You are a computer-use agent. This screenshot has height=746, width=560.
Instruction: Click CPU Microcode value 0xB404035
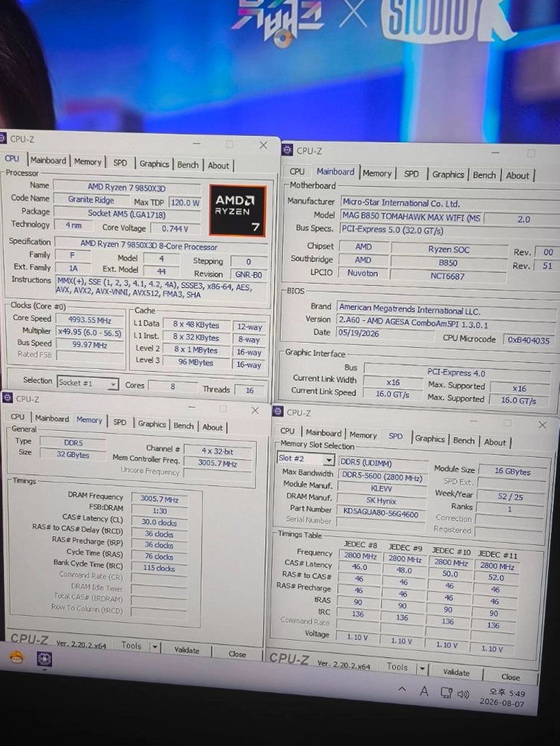(x=528, y=341)
